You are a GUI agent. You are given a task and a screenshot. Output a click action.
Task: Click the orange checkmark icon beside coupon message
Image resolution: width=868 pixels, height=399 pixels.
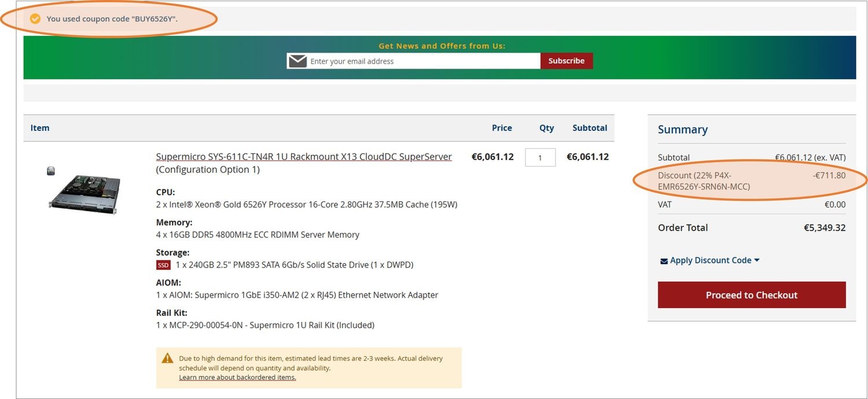click(35, 19)
